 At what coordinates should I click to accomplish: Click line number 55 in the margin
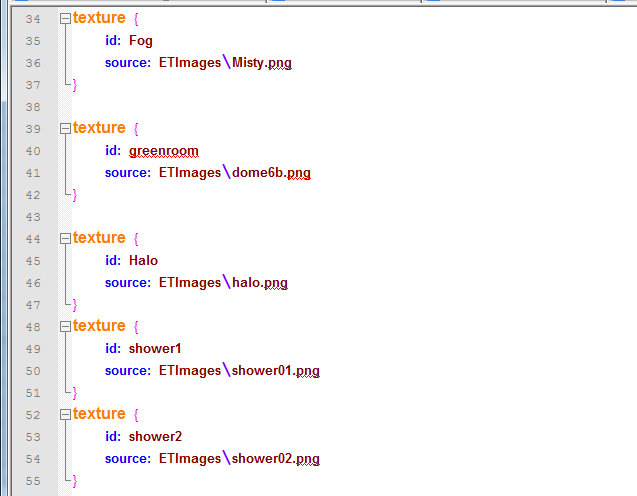click(x=33, y=481)
